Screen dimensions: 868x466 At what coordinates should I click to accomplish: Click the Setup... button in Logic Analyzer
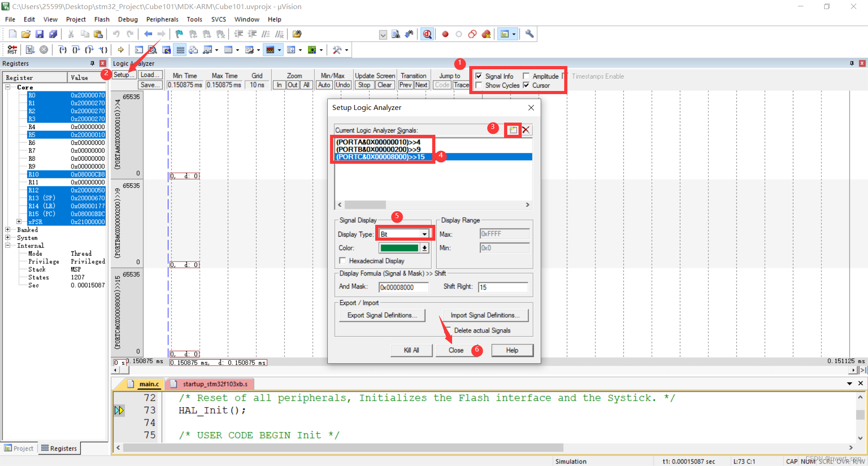click(x=124, y=75)
